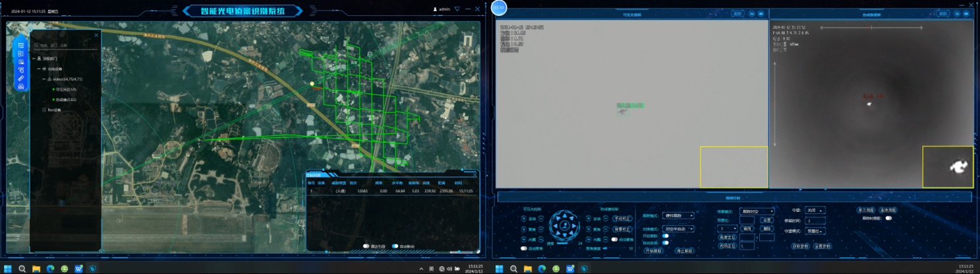Click the ruler measurement tool in map sidebar
This screenshot has width=980, height=274.
pyautogui.click(x=21, y=79)
